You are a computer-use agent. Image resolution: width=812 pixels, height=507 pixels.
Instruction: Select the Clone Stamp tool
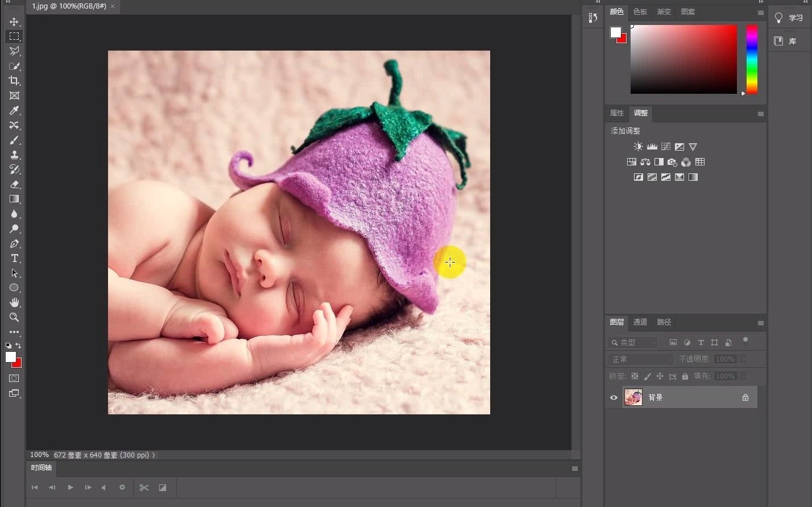(14, 155)
